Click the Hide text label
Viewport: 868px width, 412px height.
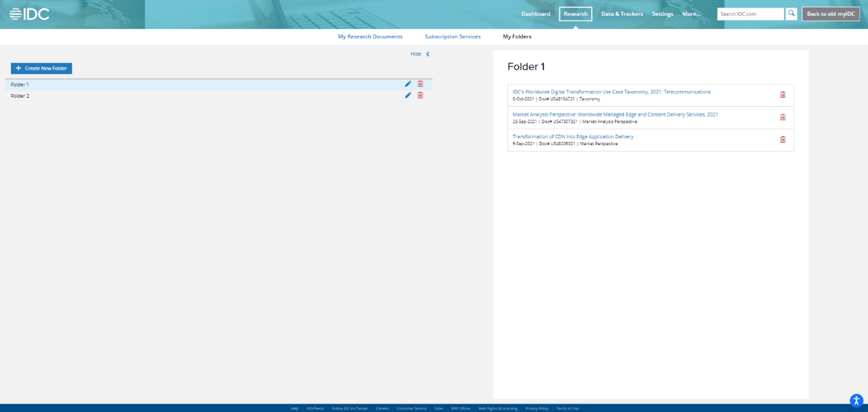pyautogui.click(x=416, y=54)
